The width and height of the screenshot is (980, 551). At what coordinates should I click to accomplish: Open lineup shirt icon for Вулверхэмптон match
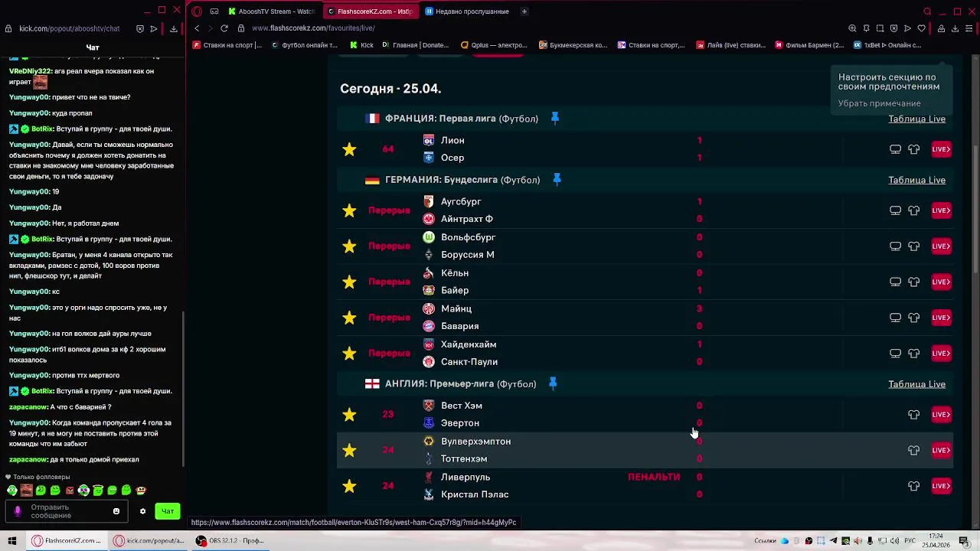[913, 451]
